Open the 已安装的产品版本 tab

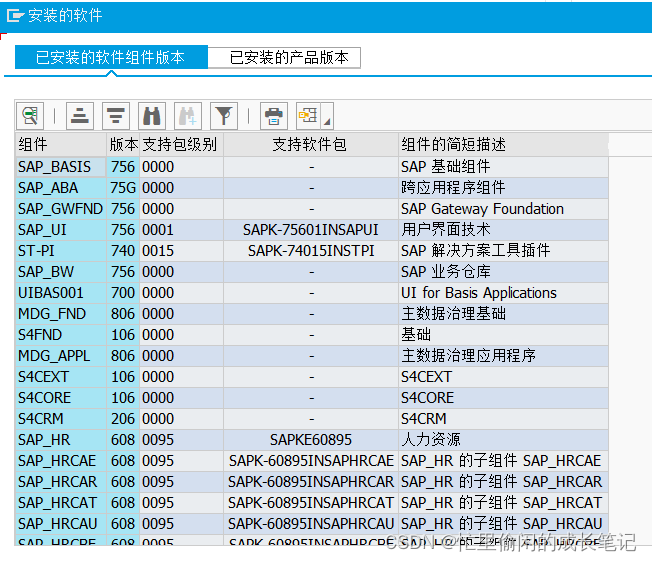click(x=284, y=57)
